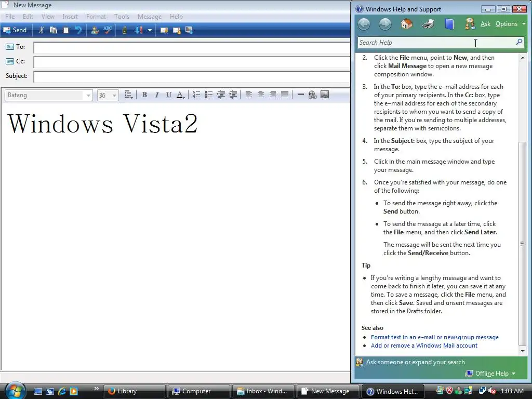
Task: Click the Increase Indent icon
Action: [233, 95]
